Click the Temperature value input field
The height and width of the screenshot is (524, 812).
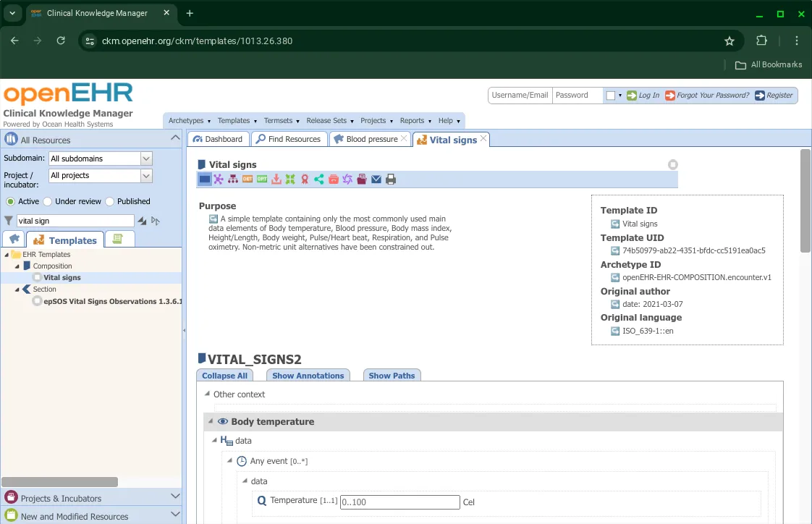click(399, 502)
